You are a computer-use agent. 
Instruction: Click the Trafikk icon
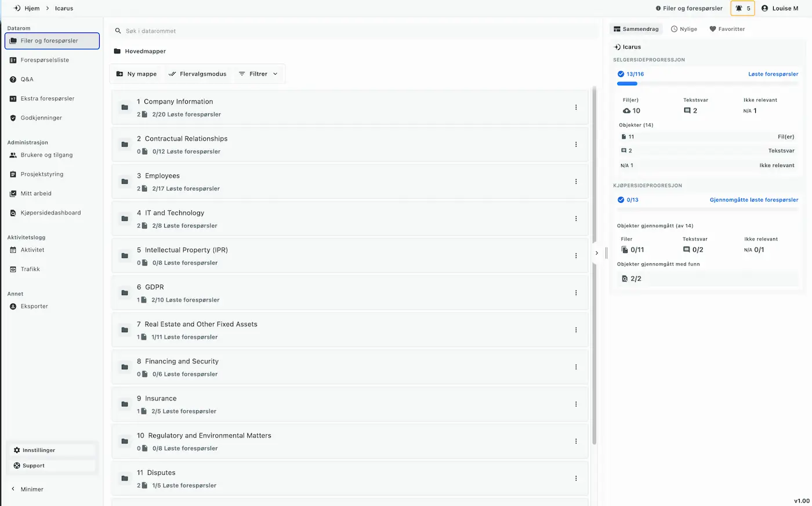13,269
